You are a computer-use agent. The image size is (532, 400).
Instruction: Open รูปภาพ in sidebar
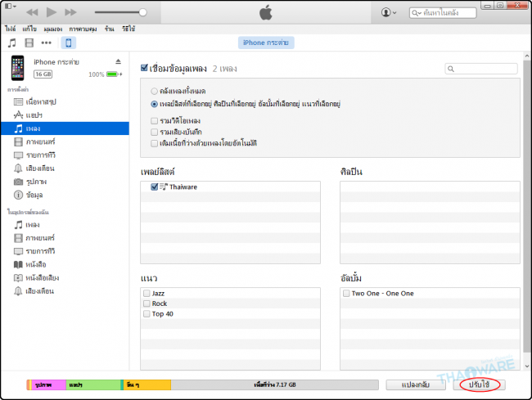click(x=65, y=182)
